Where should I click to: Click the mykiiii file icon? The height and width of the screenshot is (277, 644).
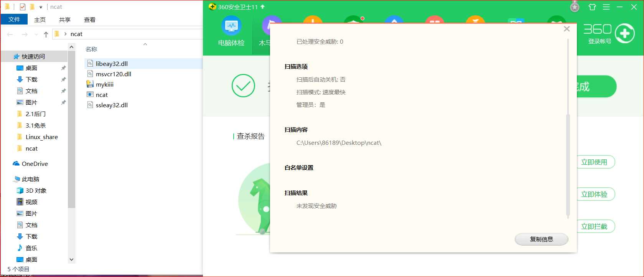click(90, 84)
